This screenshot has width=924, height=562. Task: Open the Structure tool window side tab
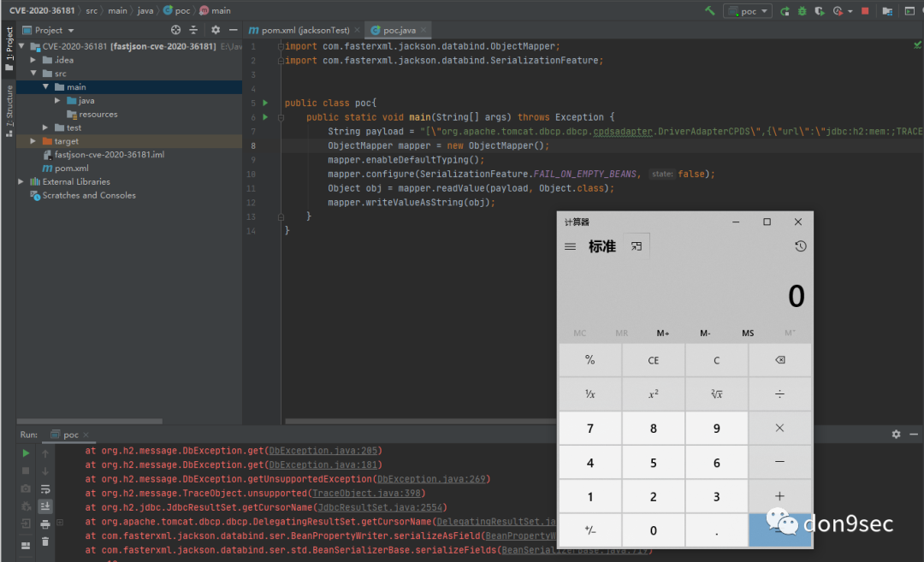point(9,110)
